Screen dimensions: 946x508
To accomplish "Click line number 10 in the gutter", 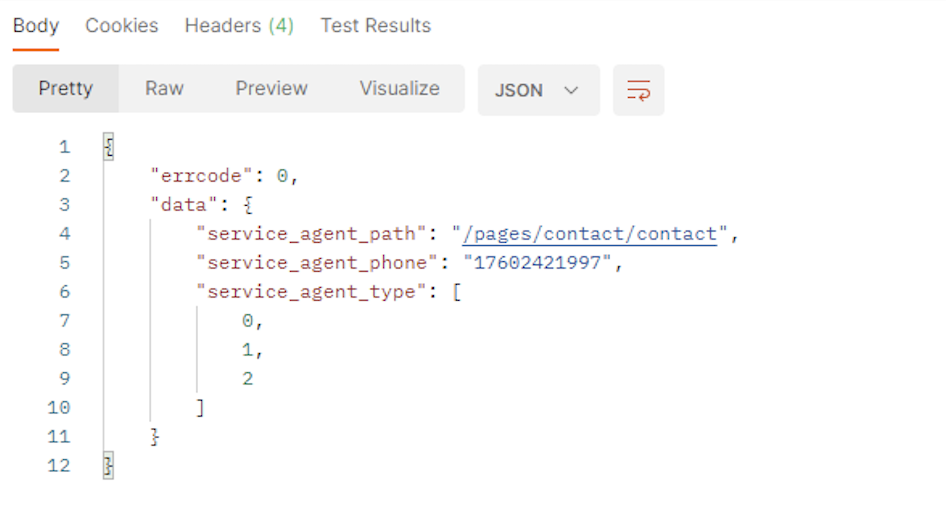I will (x=59, y=407).
